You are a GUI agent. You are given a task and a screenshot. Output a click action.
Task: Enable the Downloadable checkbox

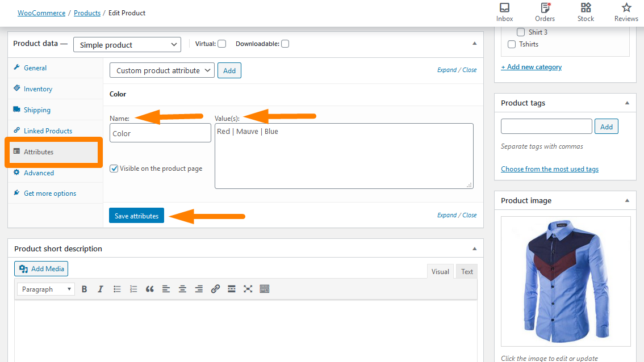click(285, 44)
